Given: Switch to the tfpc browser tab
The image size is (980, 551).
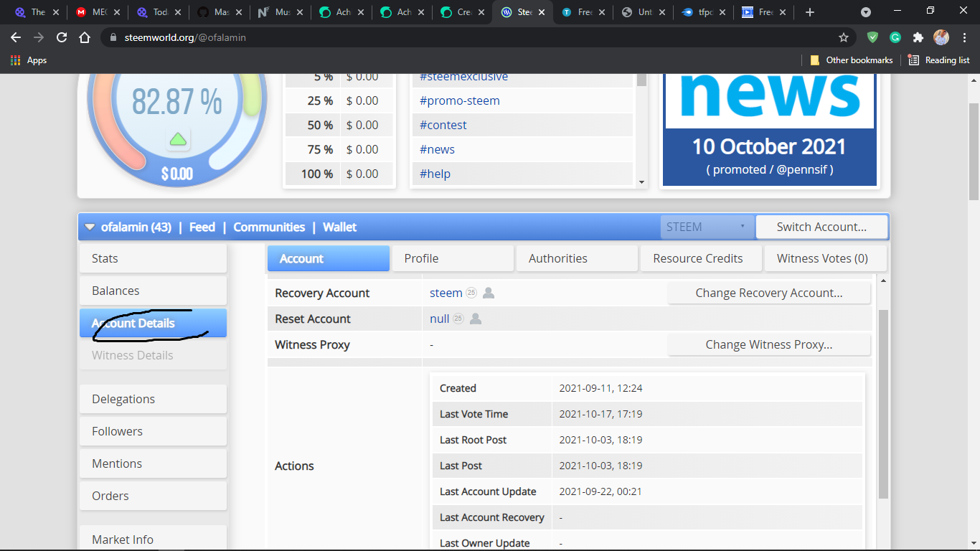Looking at the screenshot, I should coord(704,12).
